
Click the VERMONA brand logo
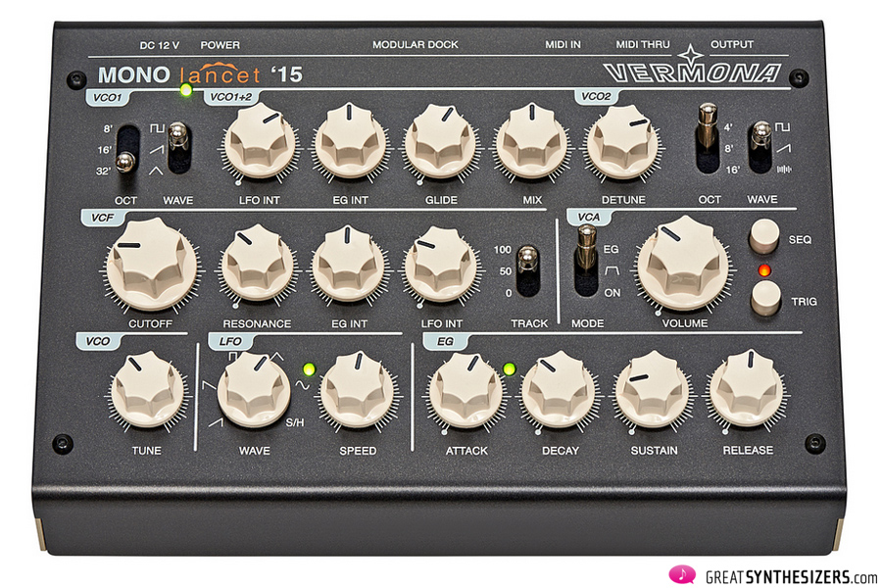[x=692, y=72]
